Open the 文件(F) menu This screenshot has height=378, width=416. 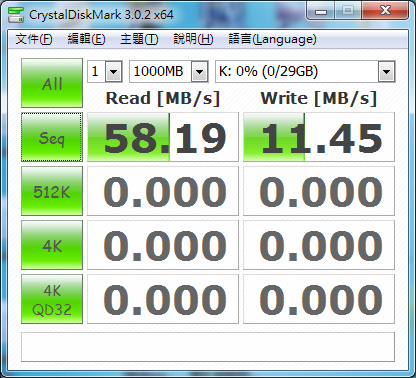(34, 39)
